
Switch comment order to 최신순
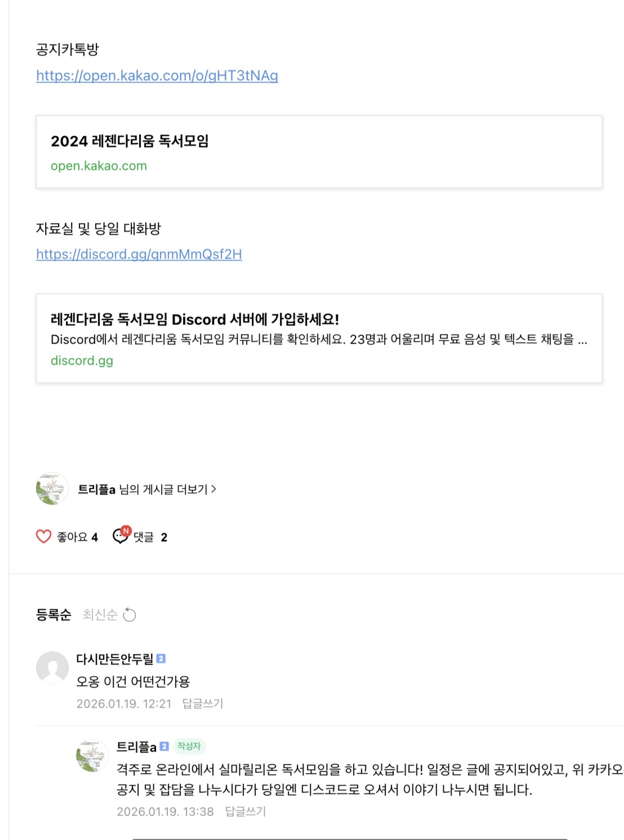point(100,615)
